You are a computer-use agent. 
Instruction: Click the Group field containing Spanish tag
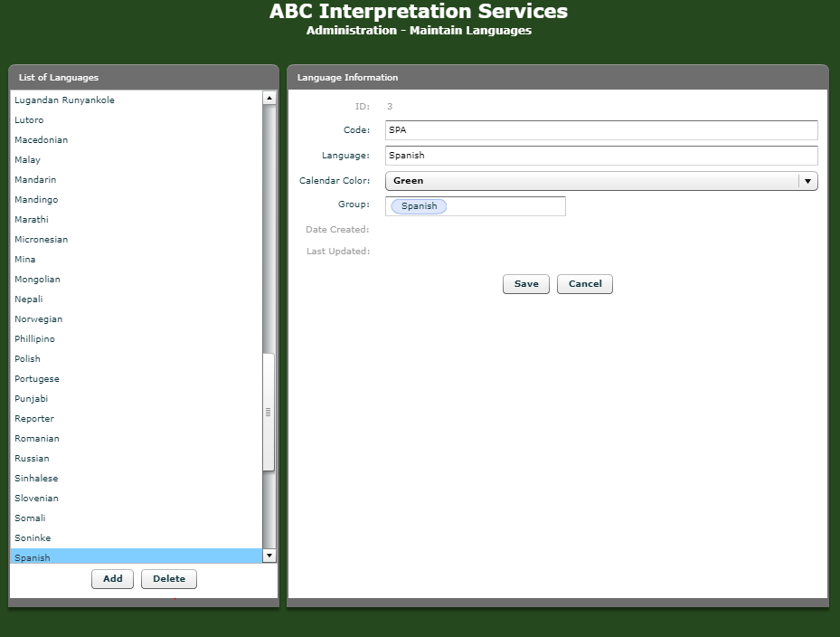(476, 206)
